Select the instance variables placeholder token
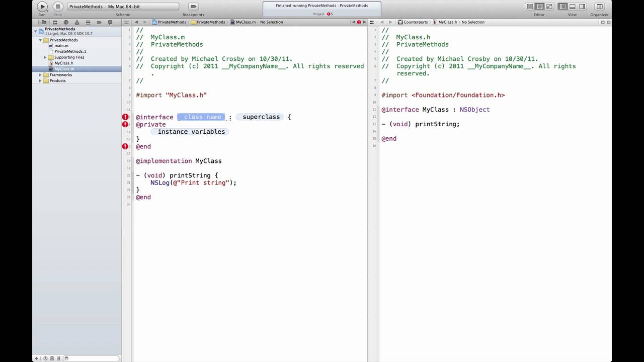Image resolution: width=644 pixels, height=362 pixels. tap(190, 132)
